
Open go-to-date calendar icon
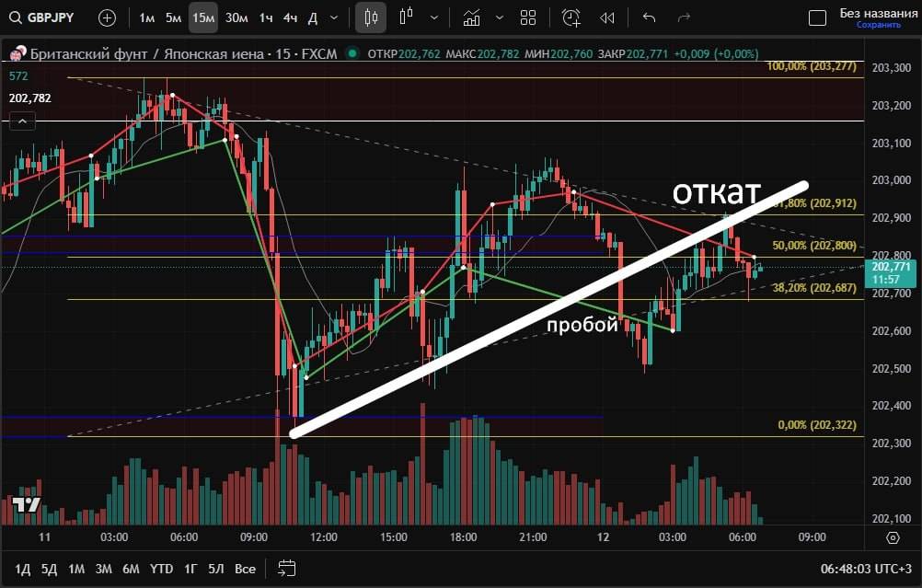point(287,568)
